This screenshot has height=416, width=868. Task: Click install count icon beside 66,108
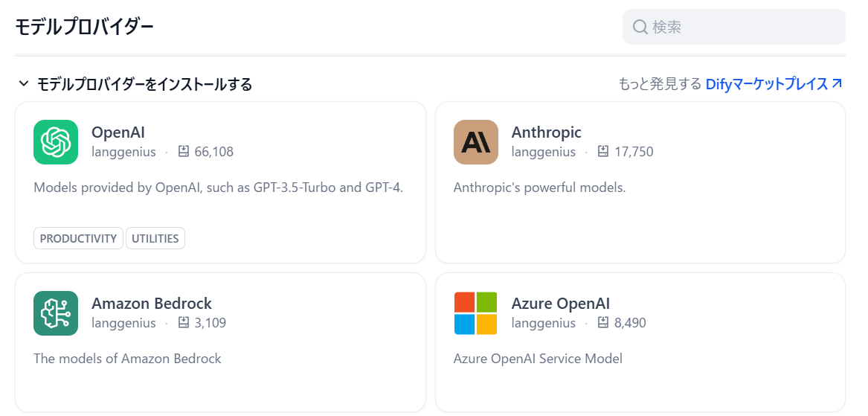(184, 151)
